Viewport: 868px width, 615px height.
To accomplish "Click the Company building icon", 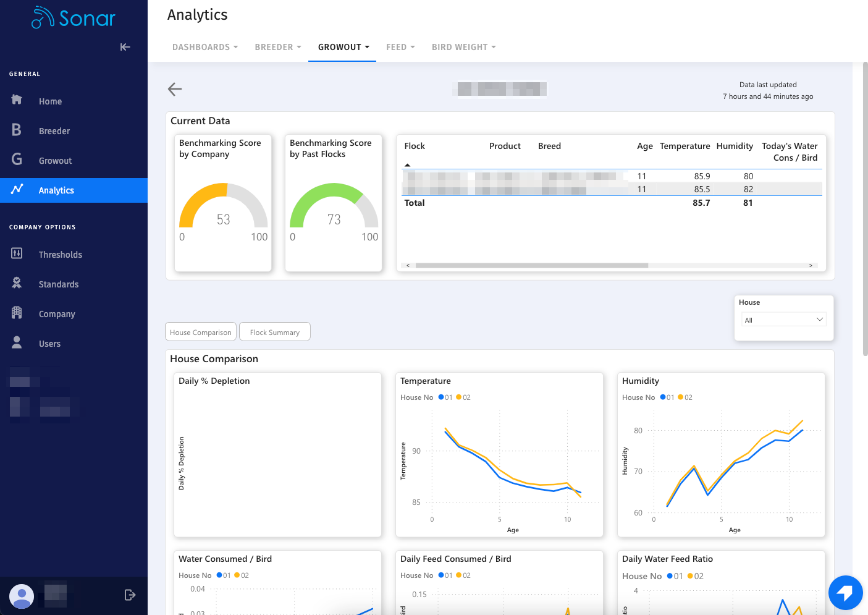I will point(17,313).
